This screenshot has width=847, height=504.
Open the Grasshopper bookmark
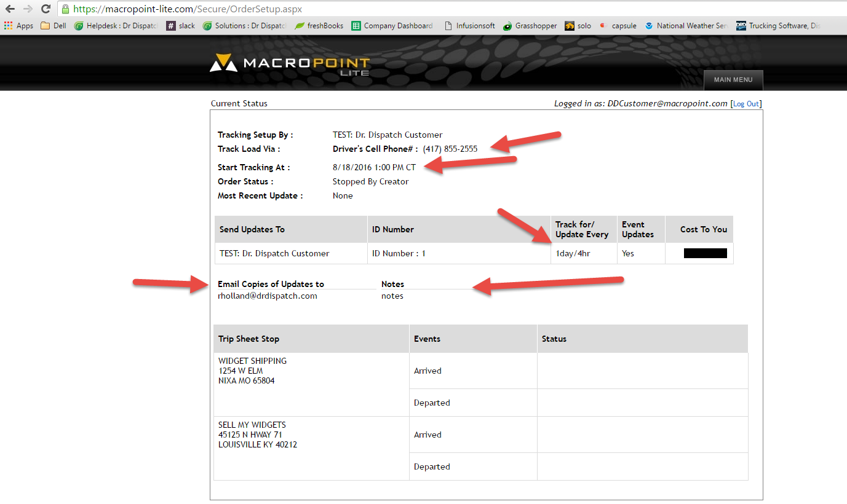pos(530,26)
